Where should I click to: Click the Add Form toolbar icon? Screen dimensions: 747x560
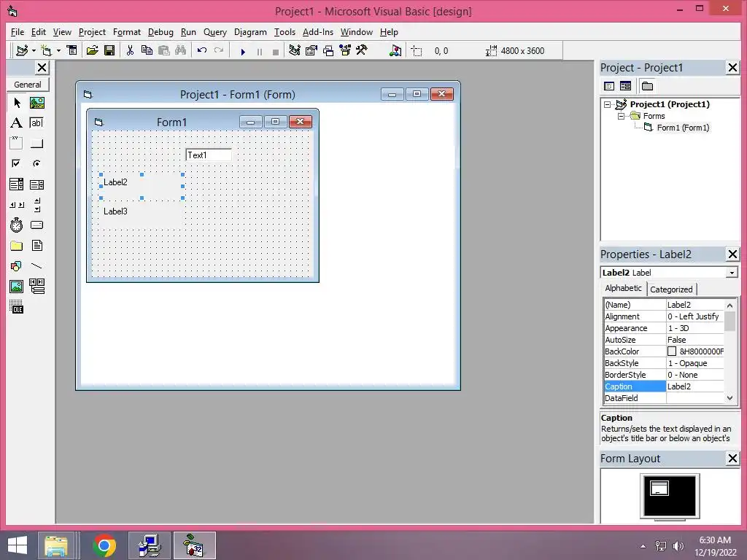pyautogui.click(x=46, y=50)
